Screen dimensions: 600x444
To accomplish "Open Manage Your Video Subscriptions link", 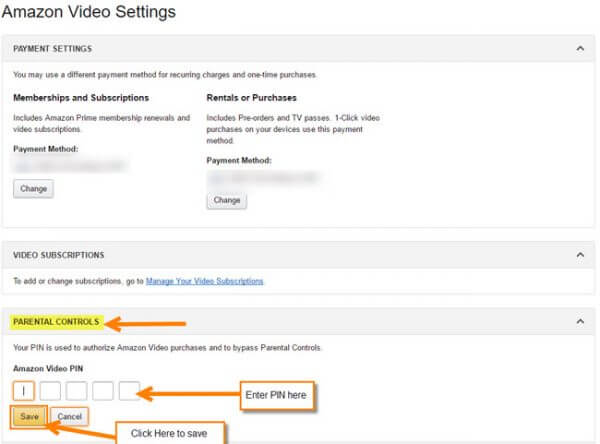I will [x=205, y=281].
